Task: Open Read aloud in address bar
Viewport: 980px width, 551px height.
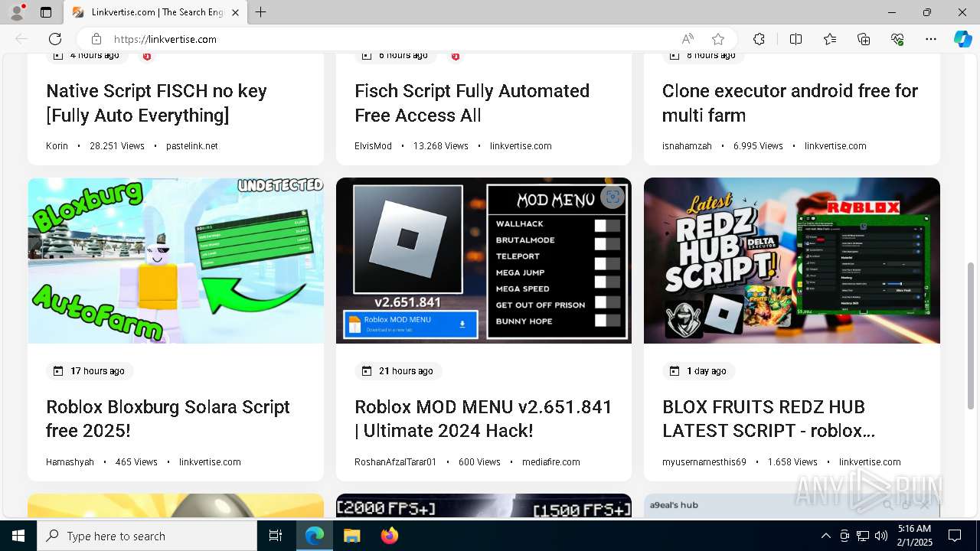Action: (x=688, y=39)
